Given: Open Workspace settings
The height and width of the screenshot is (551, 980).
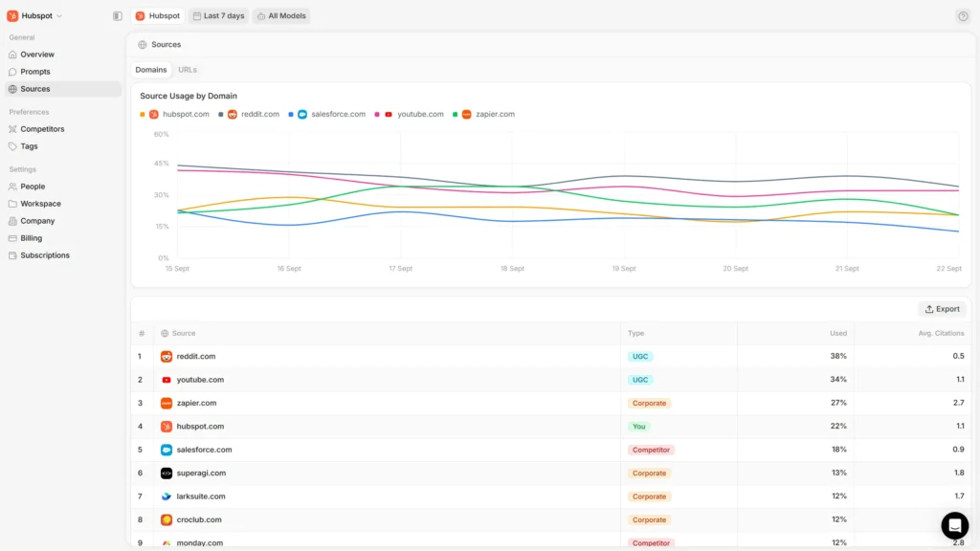Looking at the screenshot, I should (62, 204).
